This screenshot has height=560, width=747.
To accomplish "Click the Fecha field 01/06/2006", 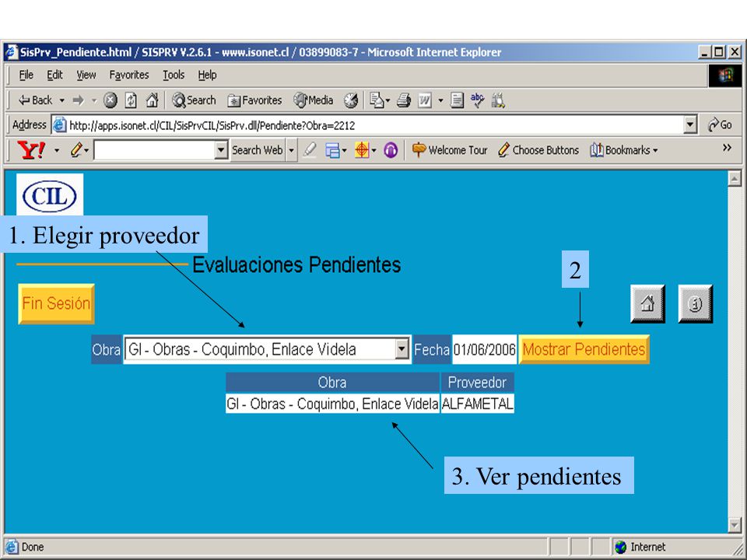I will click(484, 349).
